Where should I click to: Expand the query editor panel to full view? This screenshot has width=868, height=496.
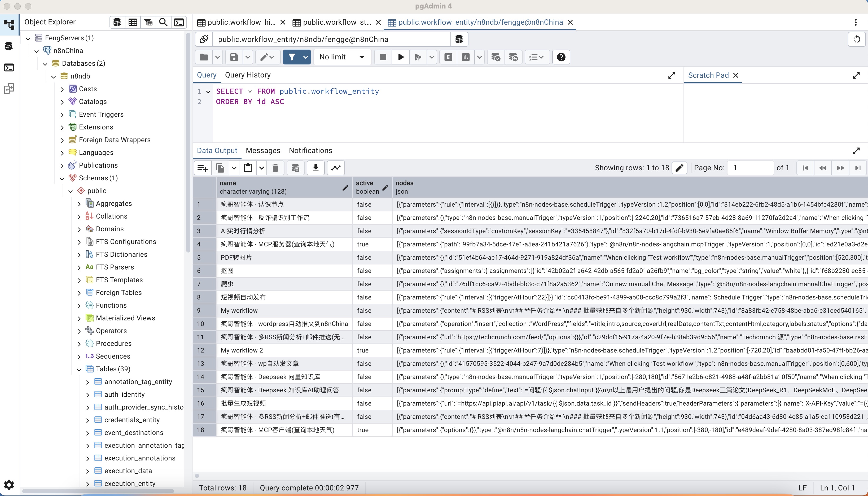[x=672, y=75]
